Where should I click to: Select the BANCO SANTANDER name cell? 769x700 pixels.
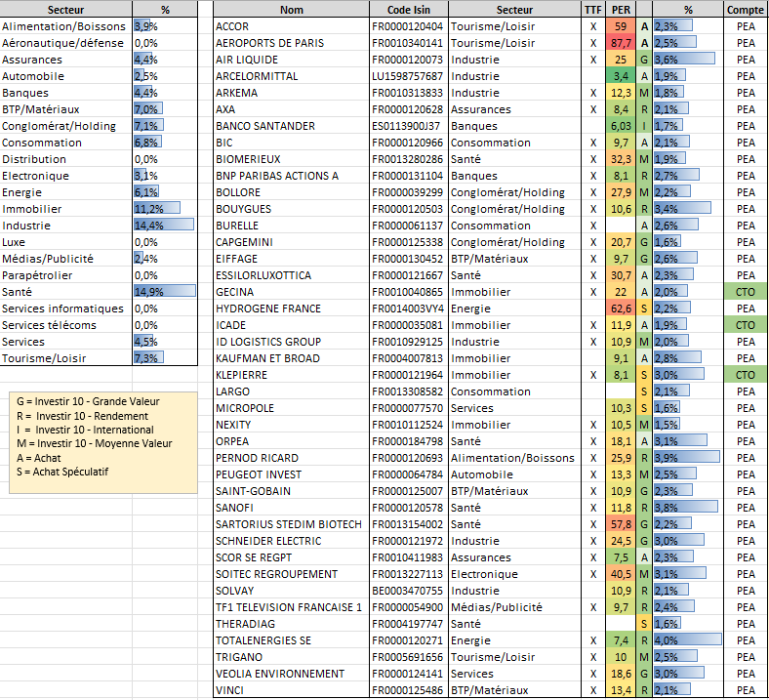point(292,126)
